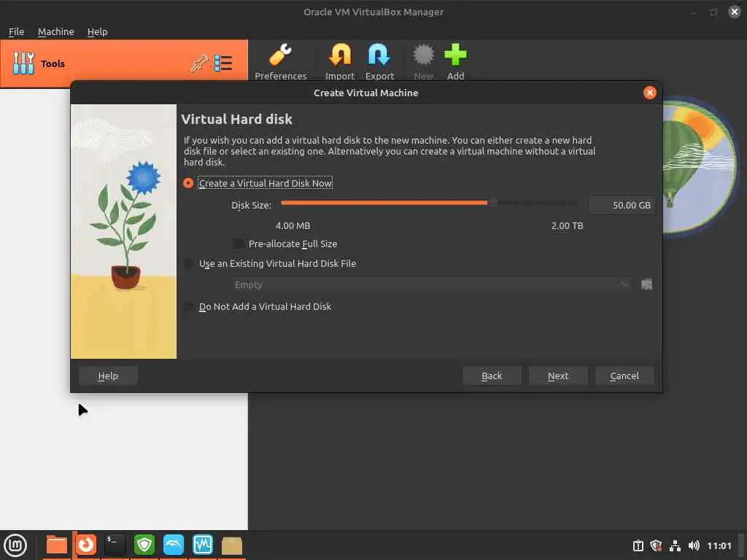747x560 pixels.
Task: Open the network tray icon
Action: point(675,545)
